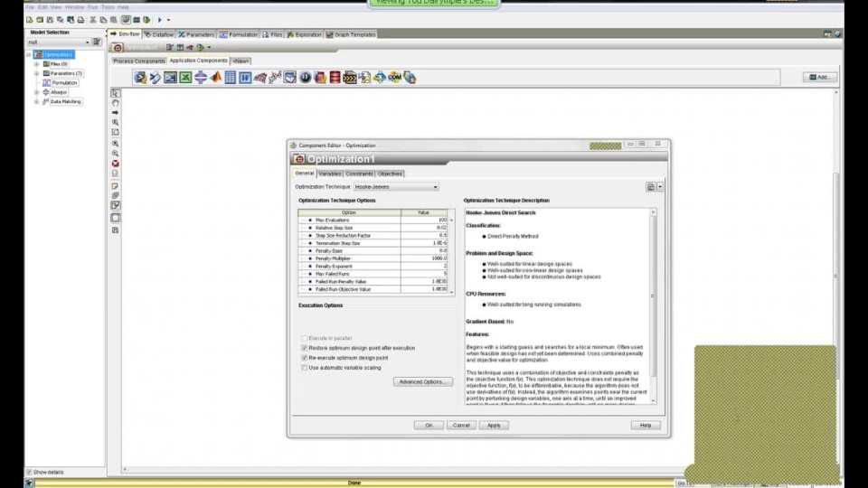Click the open model folder icon

40,20
